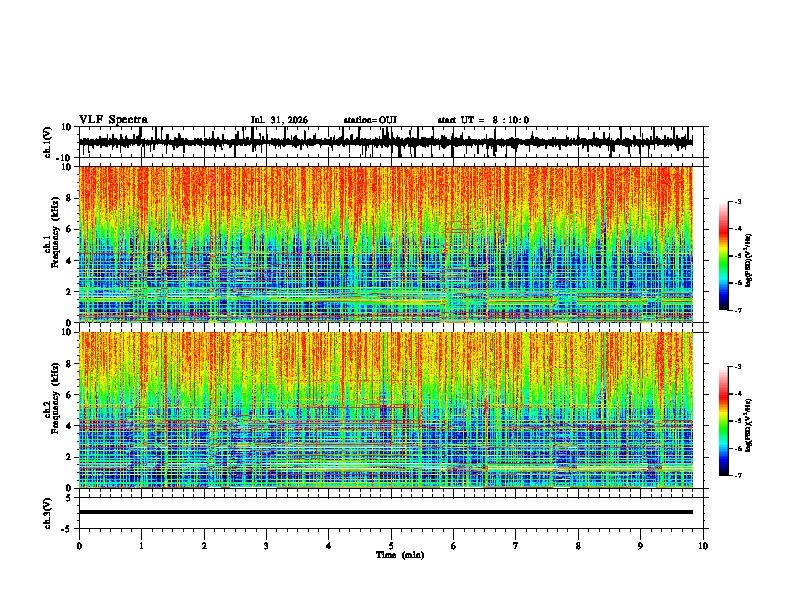The height and width of the screenshot is (612, 792).
Task: Click the ch.1 color scale bar
Action: tap(723, 256)
